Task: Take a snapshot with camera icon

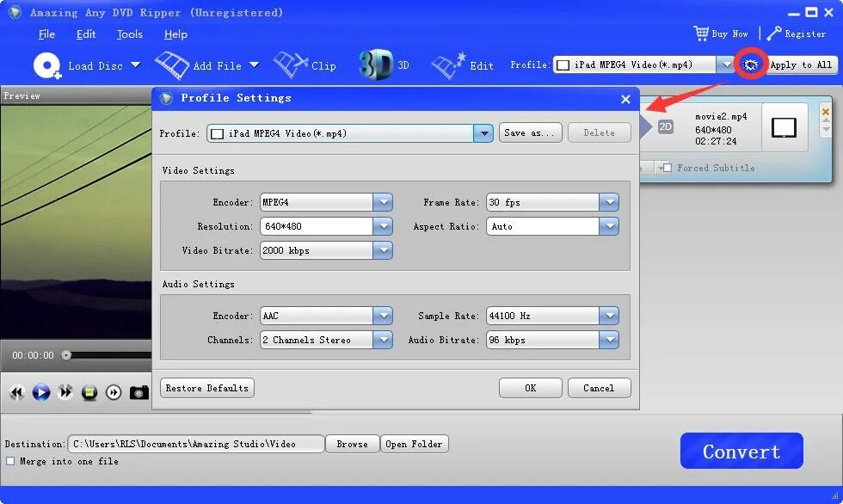Action: point(138,393)
